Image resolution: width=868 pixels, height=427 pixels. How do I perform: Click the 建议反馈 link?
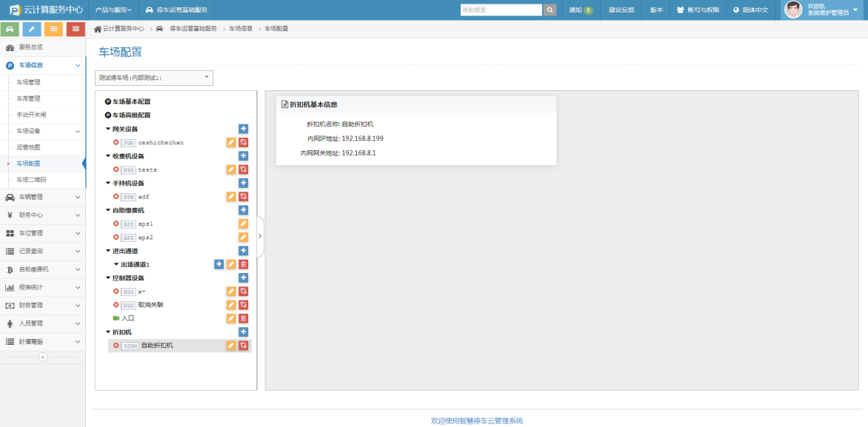(621, 10)
